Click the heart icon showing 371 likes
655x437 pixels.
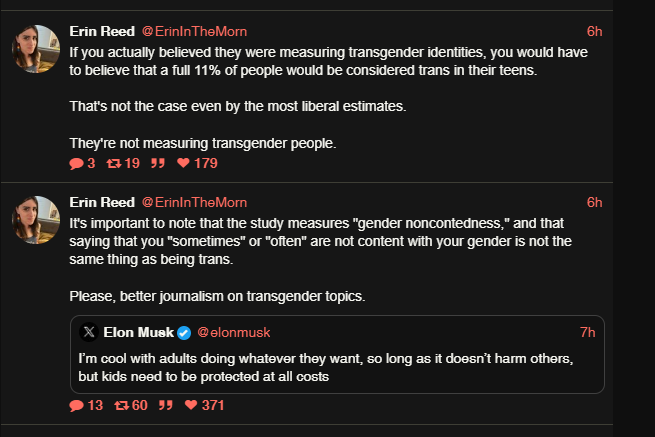[191, 405]
